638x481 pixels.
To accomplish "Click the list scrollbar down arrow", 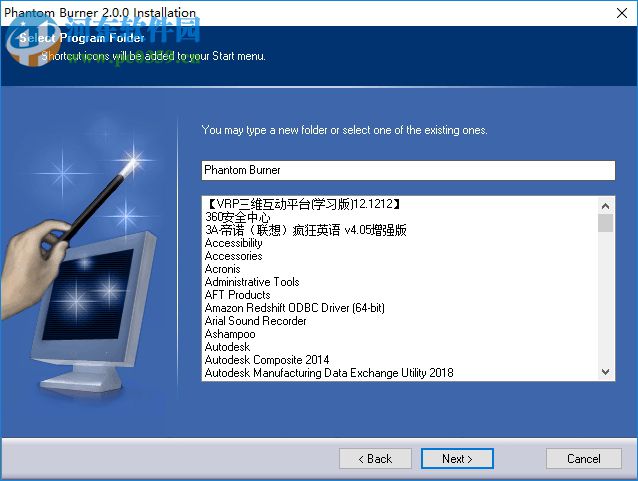I will click(605, 372).
